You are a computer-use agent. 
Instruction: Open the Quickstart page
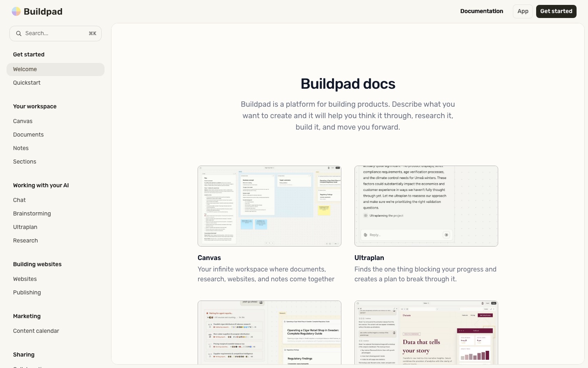click(27, 83)
